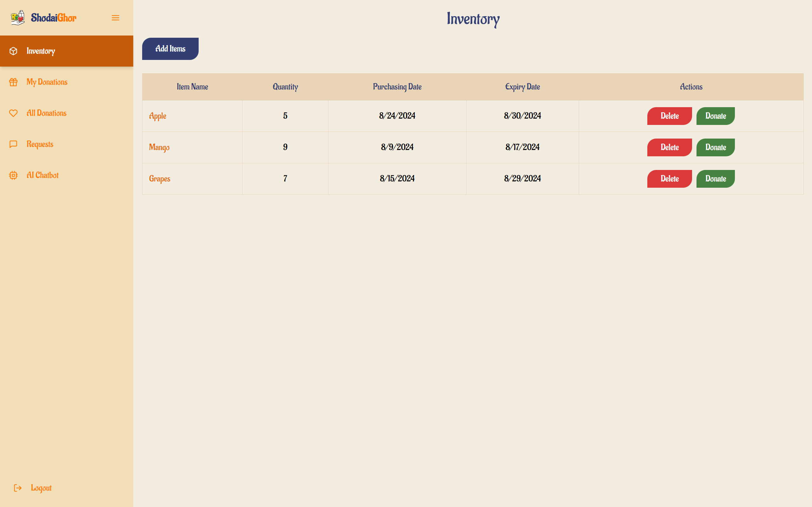This screenshot has height=507, width=812.
Task: Click the All Donations heart icon
Action: 13,113
